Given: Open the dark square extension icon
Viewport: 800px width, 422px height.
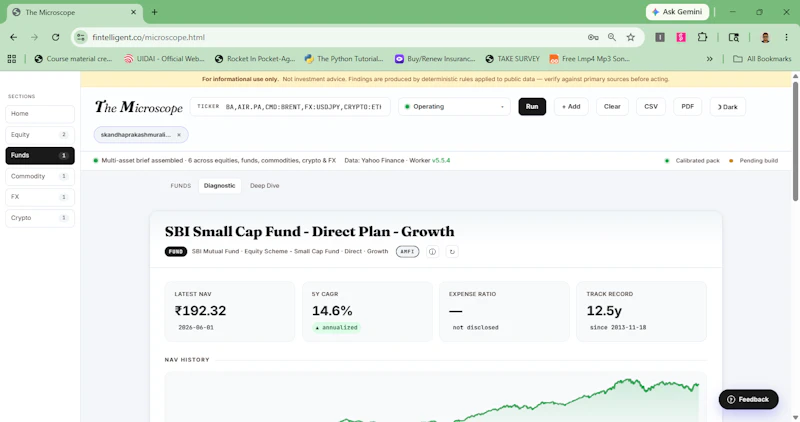Looking at the screenshot, I should click(x=660, y=37).
